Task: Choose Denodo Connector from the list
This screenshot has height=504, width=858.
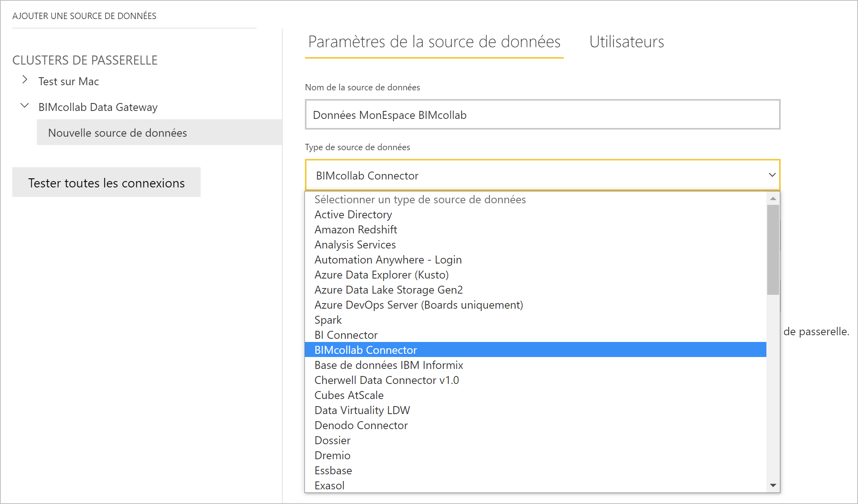Action: (x=535, y=425)
